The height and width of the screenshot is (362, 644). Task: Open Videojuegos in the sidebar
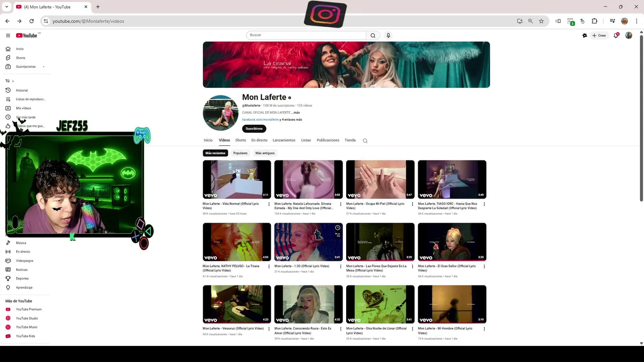tap(25, 260)
